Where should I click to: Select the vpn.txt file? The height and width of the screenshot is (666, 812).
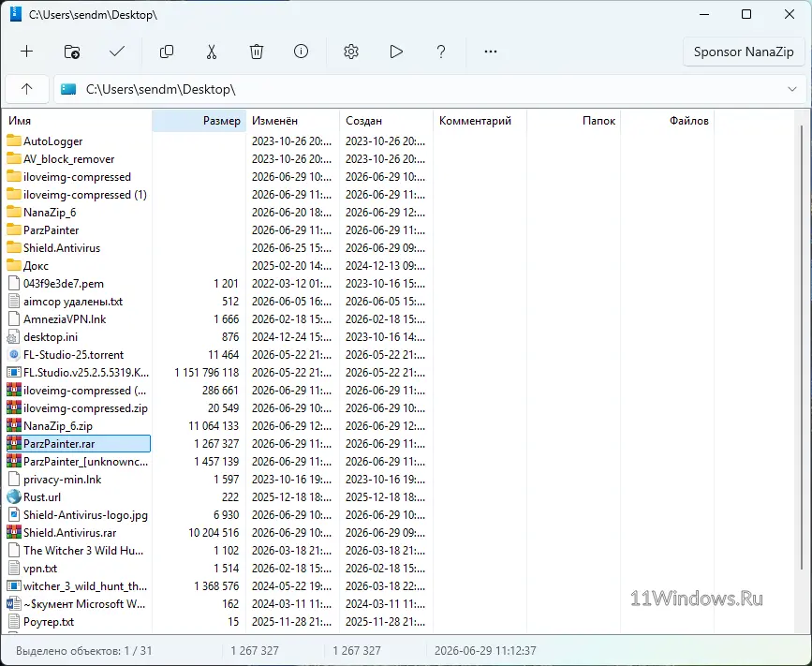point(32,569)
